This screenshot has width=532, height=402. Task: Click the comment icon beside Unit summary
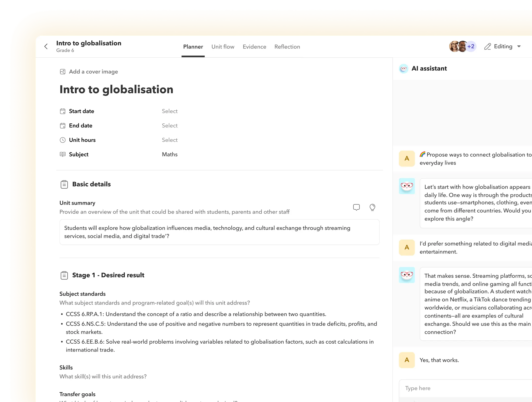(356, 207)
